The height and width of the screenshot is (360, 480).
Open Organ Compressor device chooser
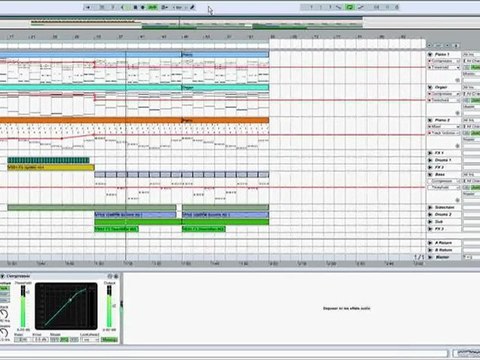[444, 94]
